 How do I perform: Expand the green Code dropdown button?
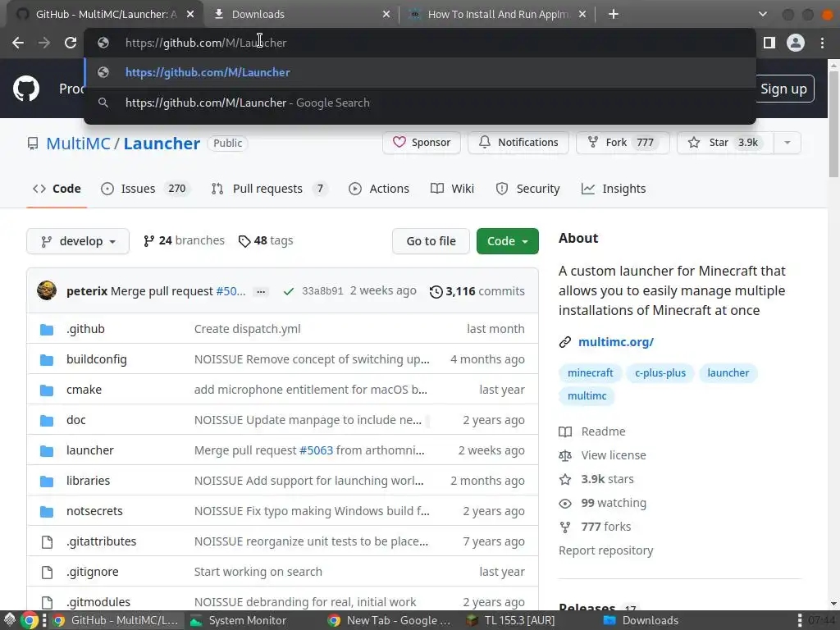coord(507,241)
